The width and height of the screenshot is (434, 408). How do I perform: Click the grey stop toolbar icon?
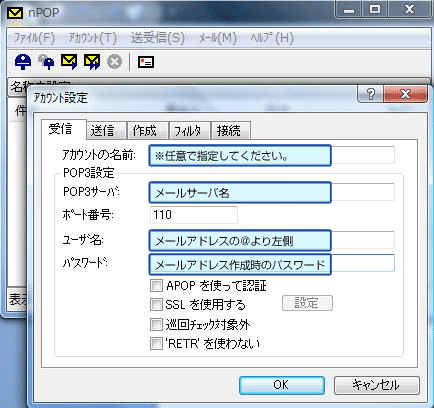[x=114, y=62]
